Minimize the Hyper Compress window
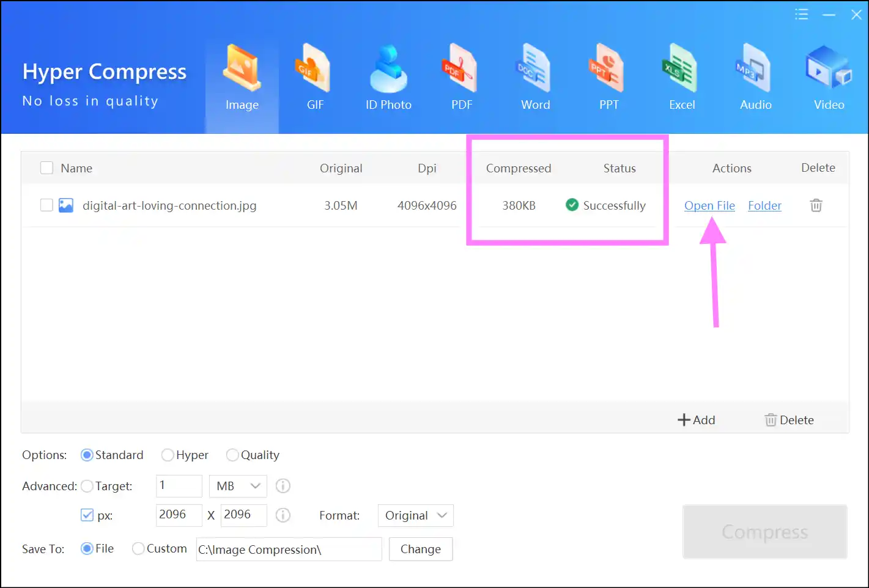869x588 pixels. (x=829, y=15)
